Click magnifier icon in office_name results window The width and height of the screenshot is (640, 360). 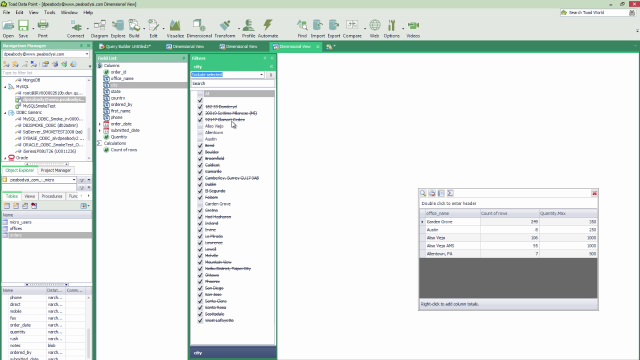pyautogui.click(x=423, y=193)
